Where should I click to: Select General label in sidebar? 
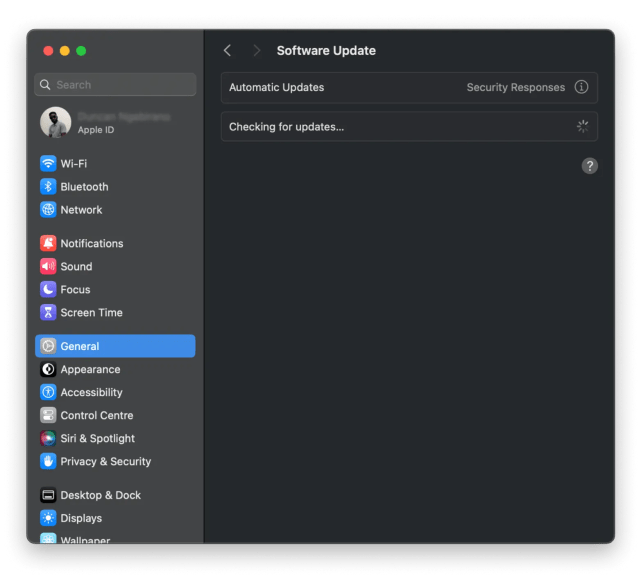tap(80, 346)
